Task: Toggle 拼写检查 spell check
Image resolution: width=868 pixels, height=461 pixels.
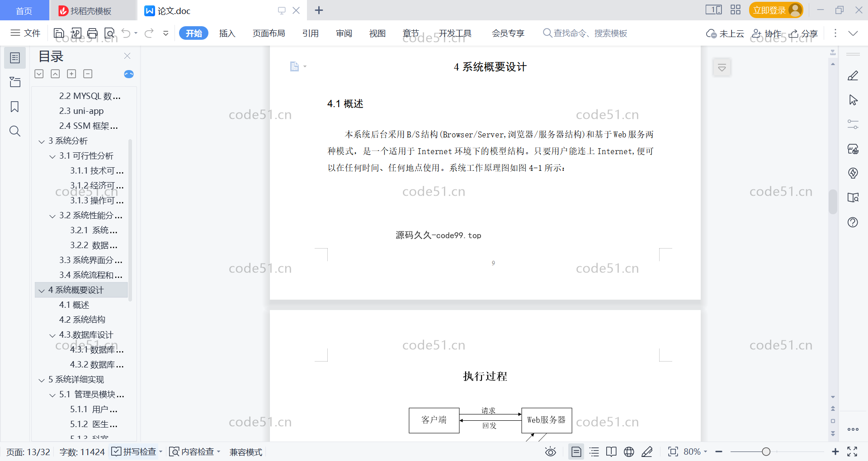Action: tap(134, 452)
